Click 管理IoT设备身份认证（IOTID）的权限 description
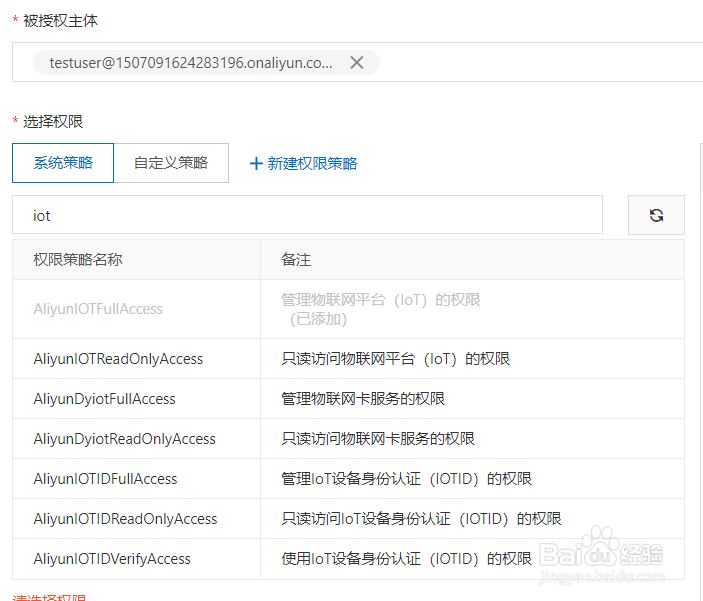 point(406,479)
